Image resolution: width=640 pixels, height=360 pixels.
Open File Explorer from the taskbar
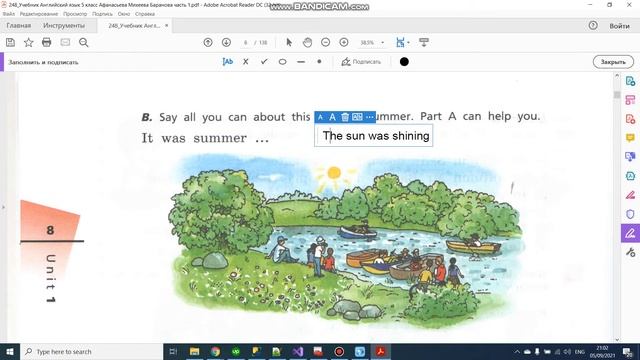[x=194, y=351]
